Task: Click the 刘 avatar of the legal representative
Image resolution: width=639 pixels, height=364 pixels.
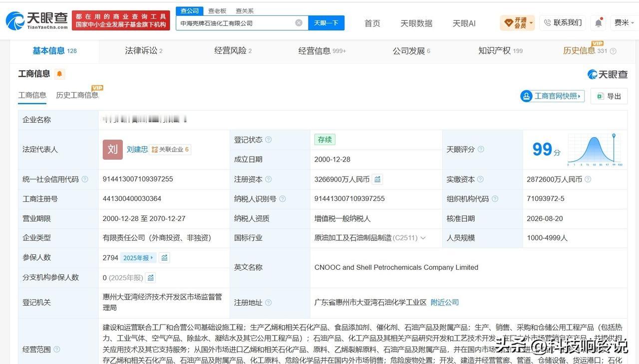Action: pyautogui.click(x=113, y=150)
